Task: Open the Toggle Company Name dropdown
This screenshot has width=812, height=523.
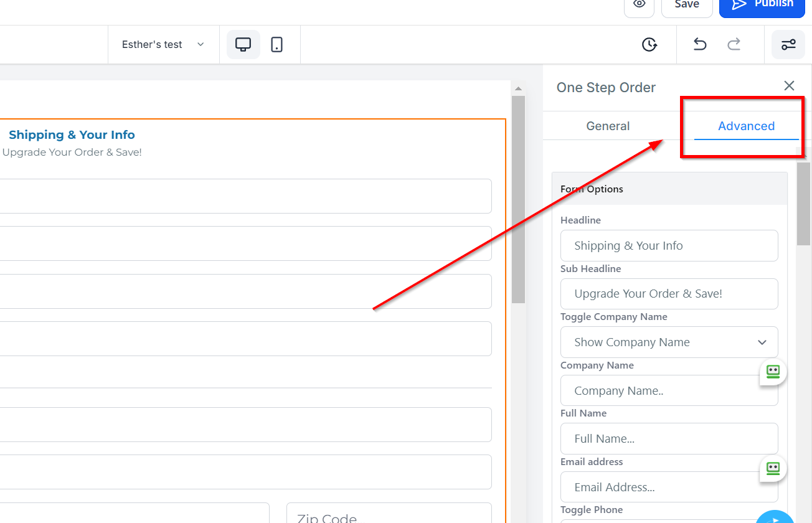Action: click(669, 342)
